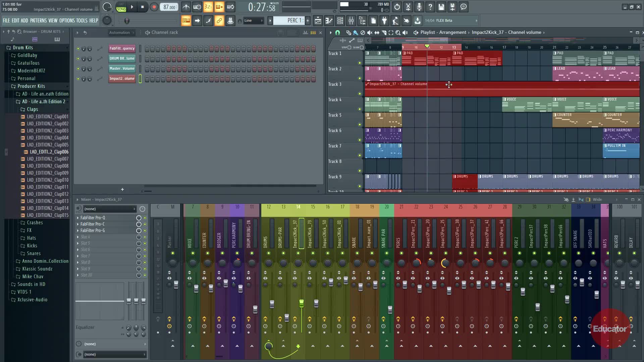
Task: Toggle FabFilter Pro-Q effect slot enable
Action: (x=145, y=218)
